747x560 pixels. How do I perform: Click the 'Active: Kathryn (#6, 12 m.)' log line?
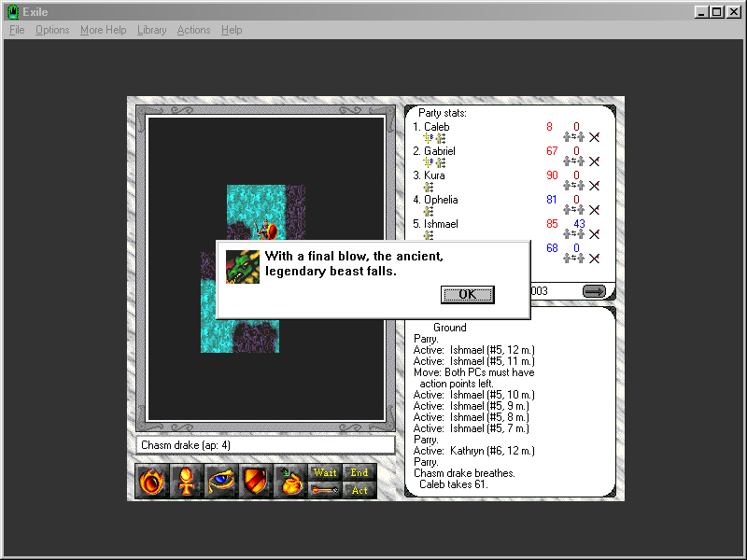(x=474, y=451)
